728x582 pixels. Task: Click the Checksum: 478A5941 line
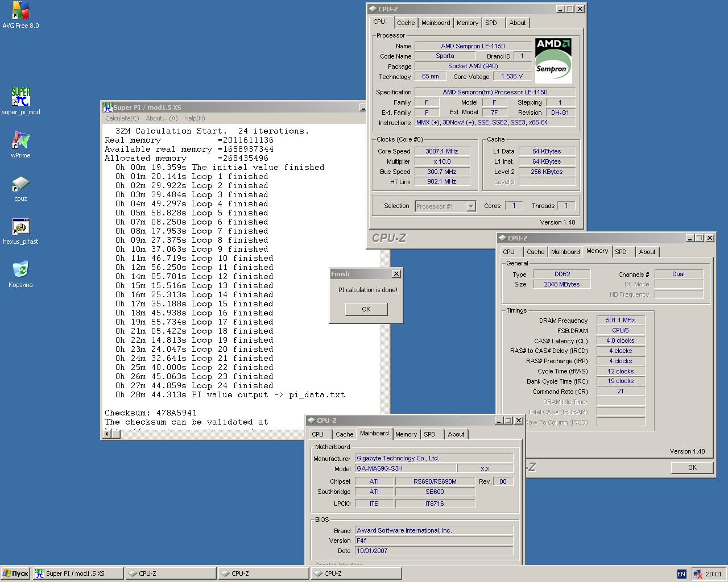(151, 413)
